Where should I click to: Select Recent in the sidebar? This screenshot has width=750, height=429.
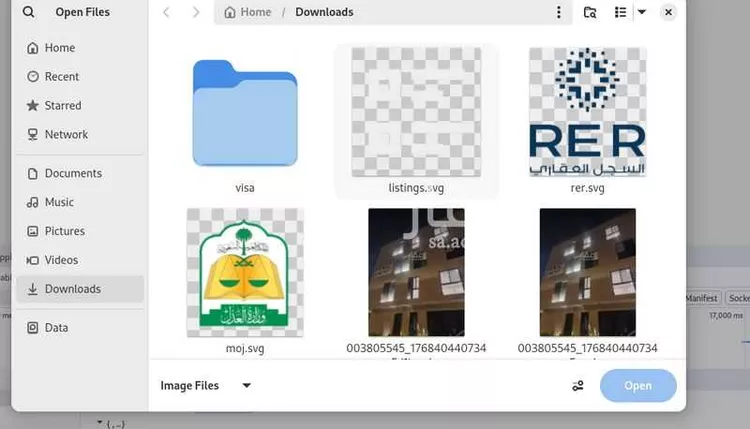click(80, 77)
